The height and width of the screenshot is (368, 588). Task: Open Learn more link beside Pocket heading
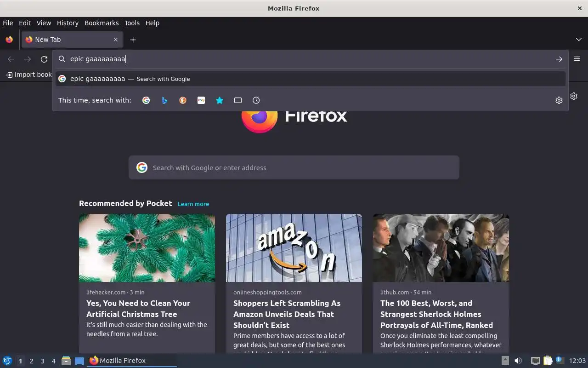(x=193, y=204)
